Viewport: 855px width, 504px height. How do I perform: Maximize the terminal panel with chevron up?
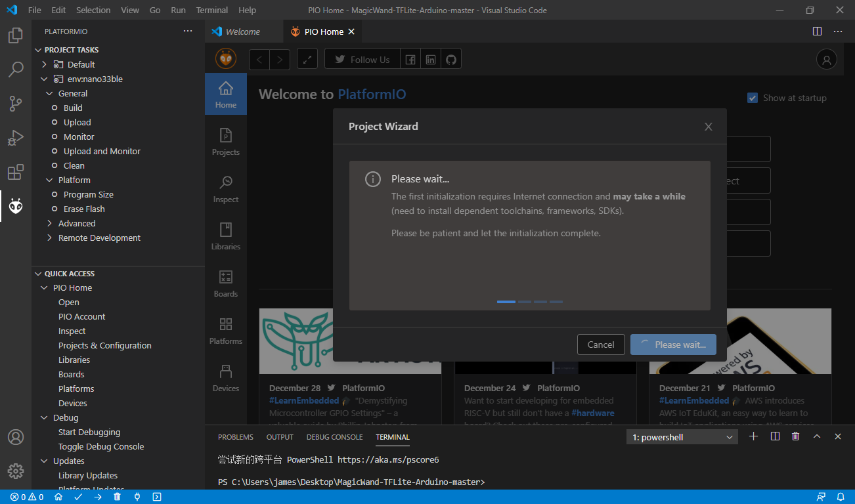point(817,436)
